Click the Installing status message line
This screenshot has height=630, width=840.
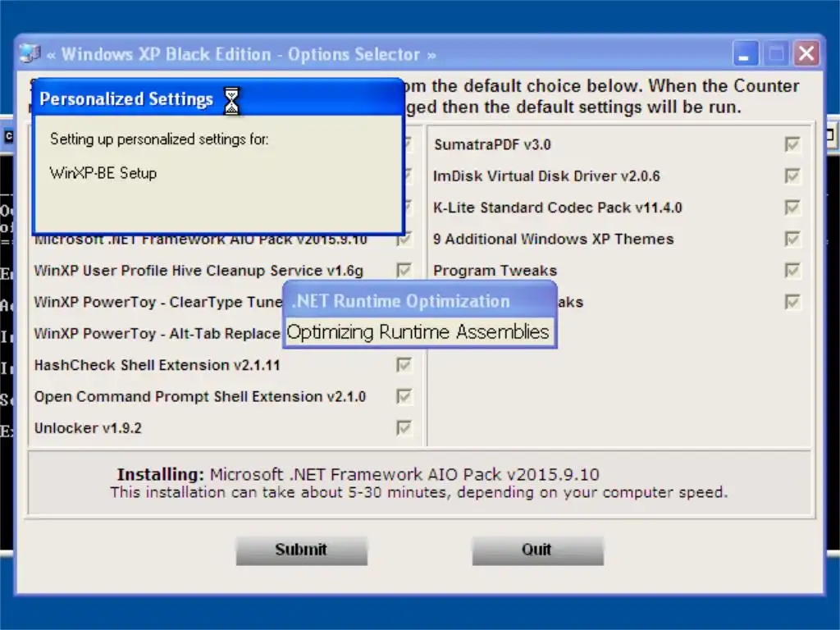tap(358, 474)
